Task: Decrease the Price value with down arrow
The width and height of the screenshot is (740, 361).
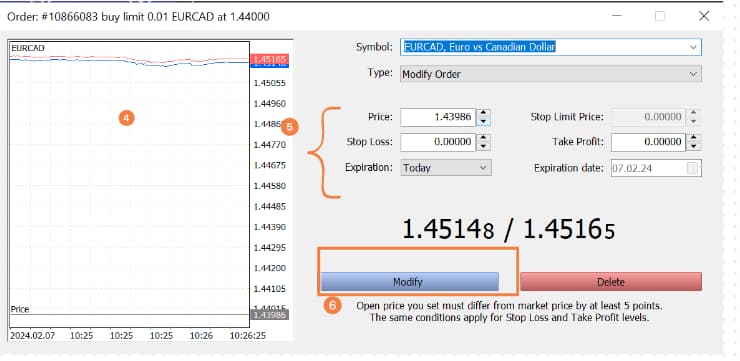Action: coord(483,121)
